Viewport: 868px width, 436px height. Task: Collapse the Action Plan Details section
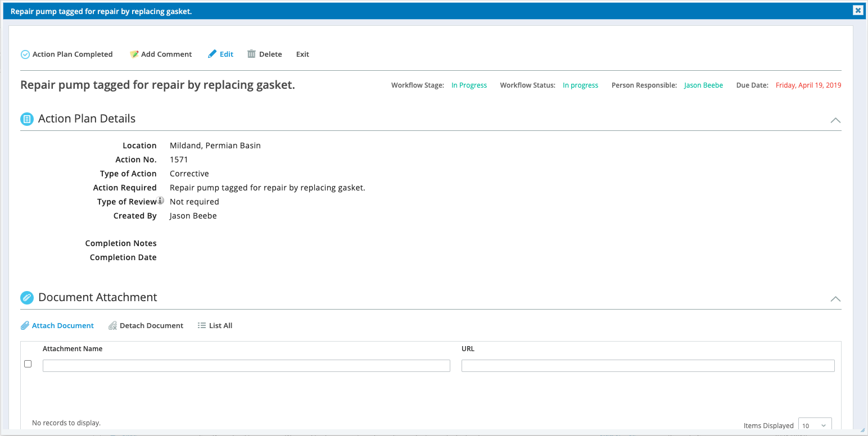click(x=835, y=120)
